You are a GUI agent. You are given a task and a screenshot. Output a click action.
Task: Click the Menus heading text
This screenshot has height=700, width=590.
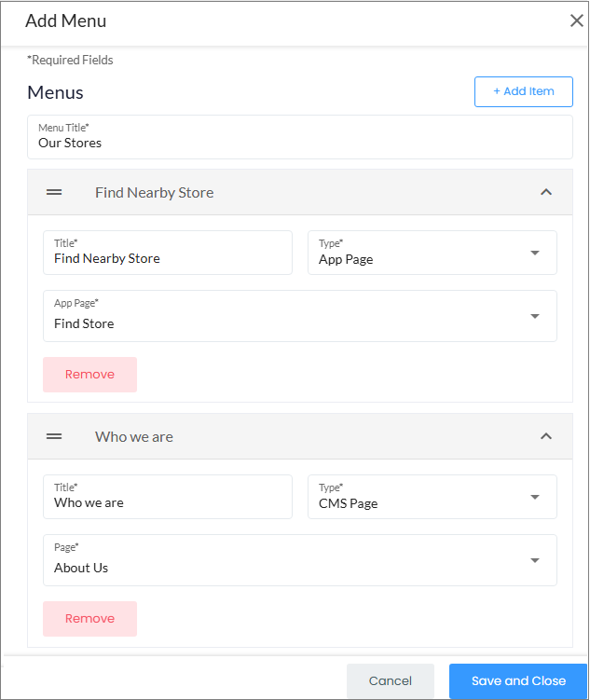click(55, 92)
